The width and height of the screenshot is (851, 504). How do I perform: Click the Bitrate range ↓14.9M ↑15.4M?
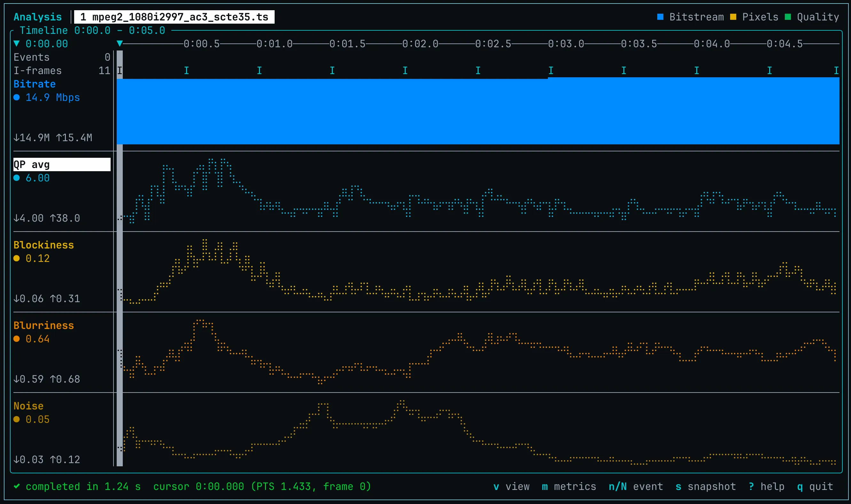click(53, 138)
